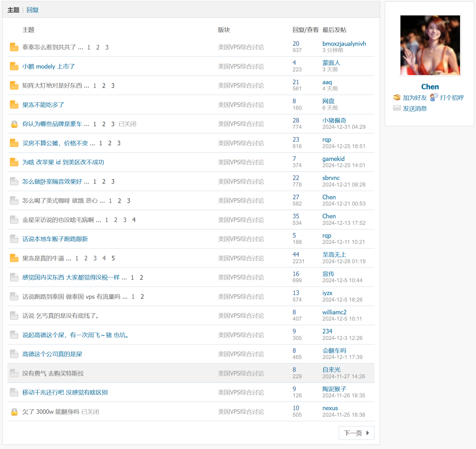
Task: Select the 主题 tab
Action: (13, 10)
